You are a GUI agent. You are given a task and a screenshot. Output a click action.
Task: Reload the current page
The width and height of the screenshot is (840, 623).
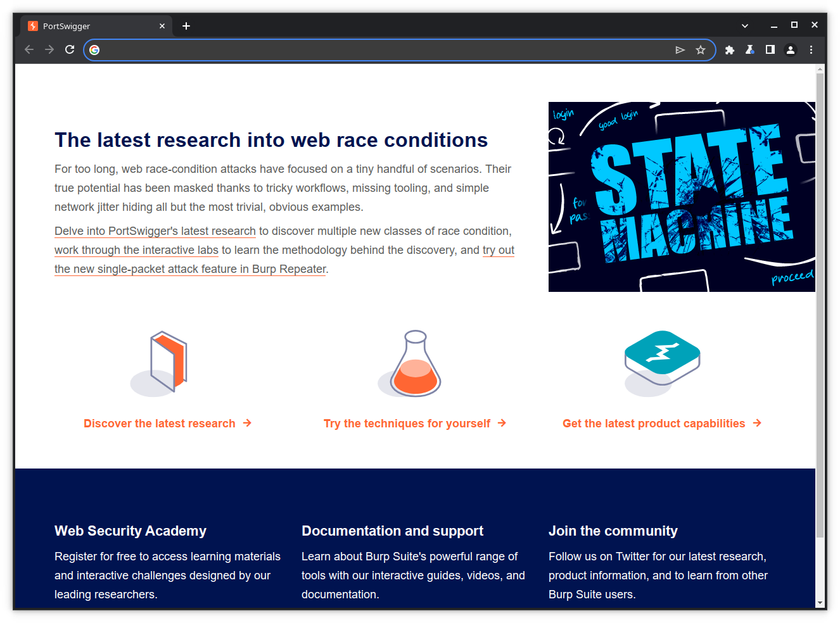pyautogui.click(x=70, y=49)
